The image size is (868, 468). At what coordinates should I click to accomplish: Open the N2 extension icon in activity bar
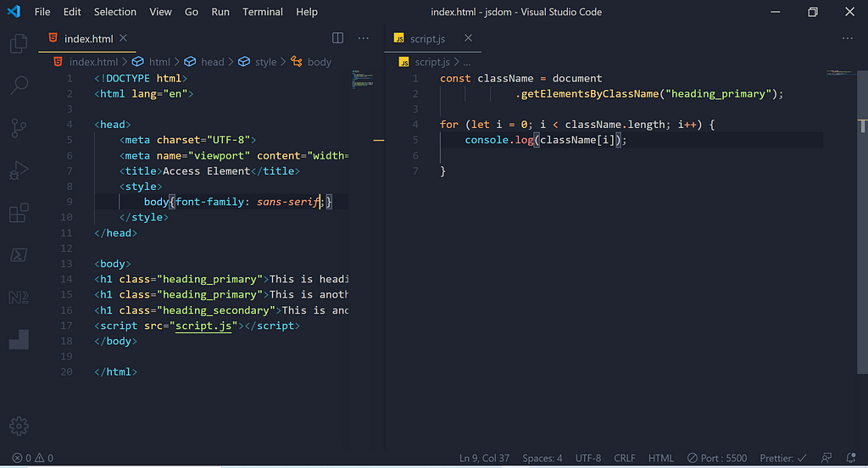pos(19,298)
